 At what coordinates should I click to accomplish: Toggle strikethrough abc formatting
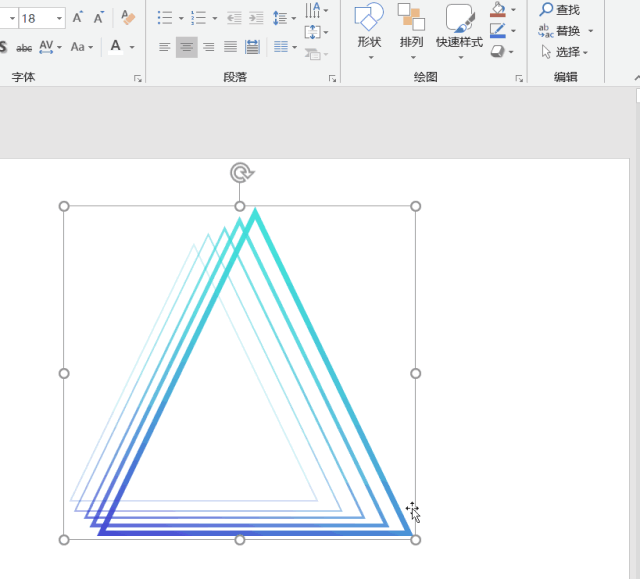click(24, 48)
